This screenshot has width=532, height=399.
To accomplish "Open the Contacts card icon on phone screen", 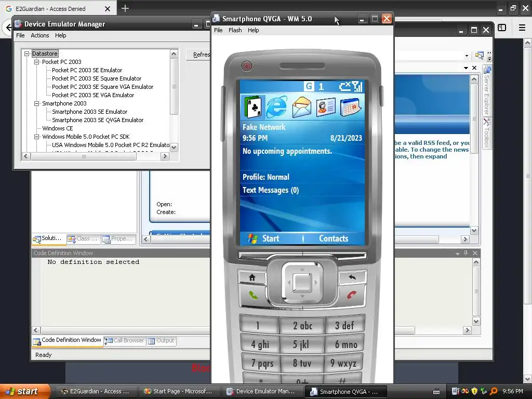I will pos(326,107).
